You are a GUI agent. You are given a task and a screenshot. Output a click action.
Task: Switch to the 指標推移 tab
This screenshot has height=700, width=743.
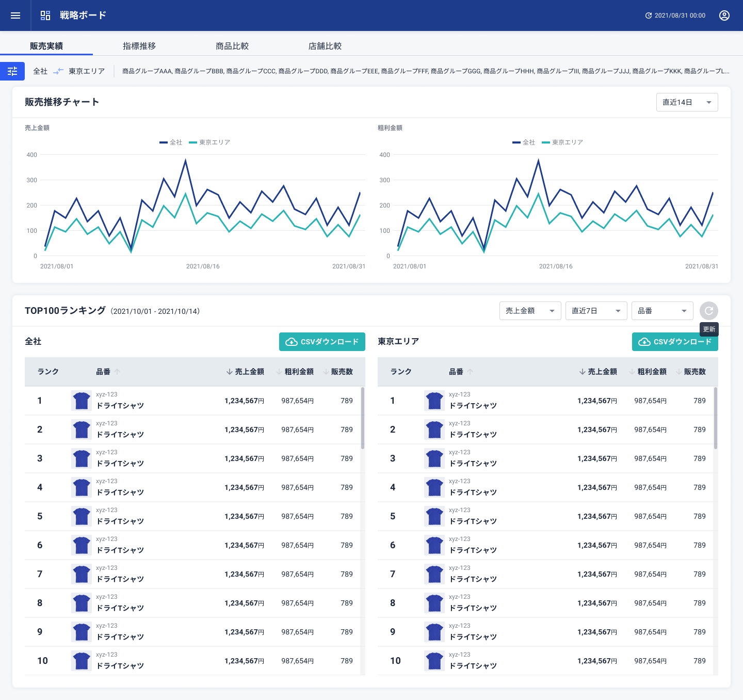pyautogui.click(x=139, y=46)
